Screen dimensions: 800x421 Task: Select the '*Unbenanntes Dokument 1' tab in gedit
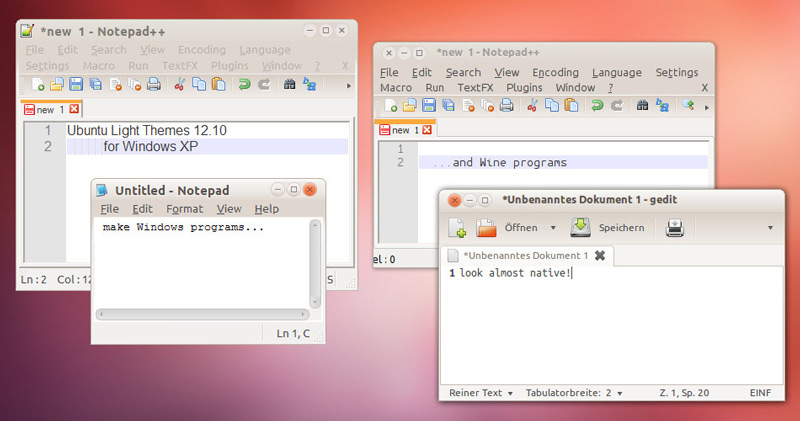(526, 255)
